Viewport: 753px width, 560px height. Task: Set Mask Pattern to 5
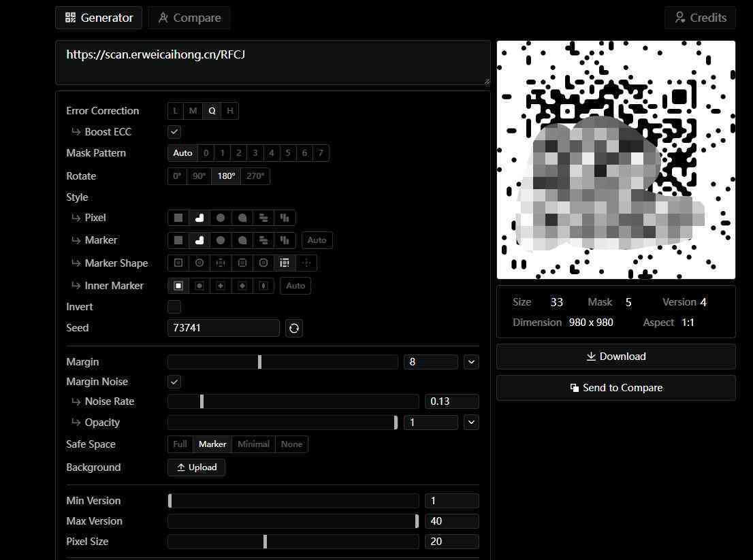coord(288,153)
